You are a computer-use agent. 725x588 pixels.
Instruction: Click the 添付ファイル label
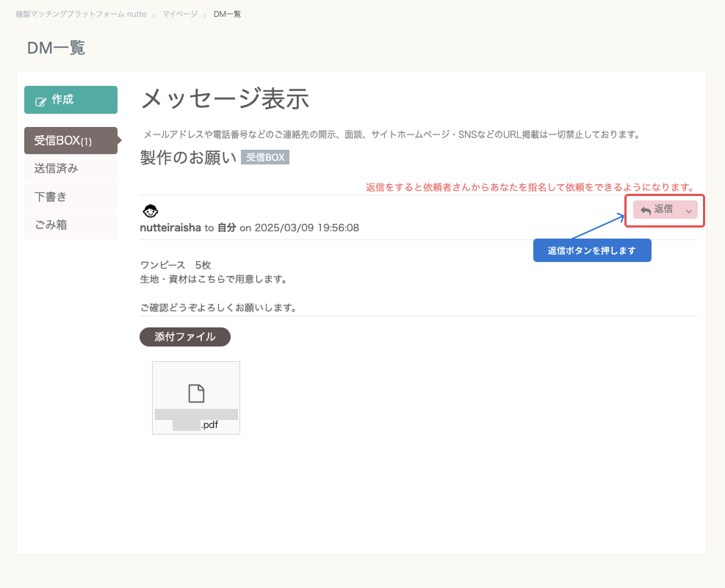pyautogui.click(x=185, y=337)
